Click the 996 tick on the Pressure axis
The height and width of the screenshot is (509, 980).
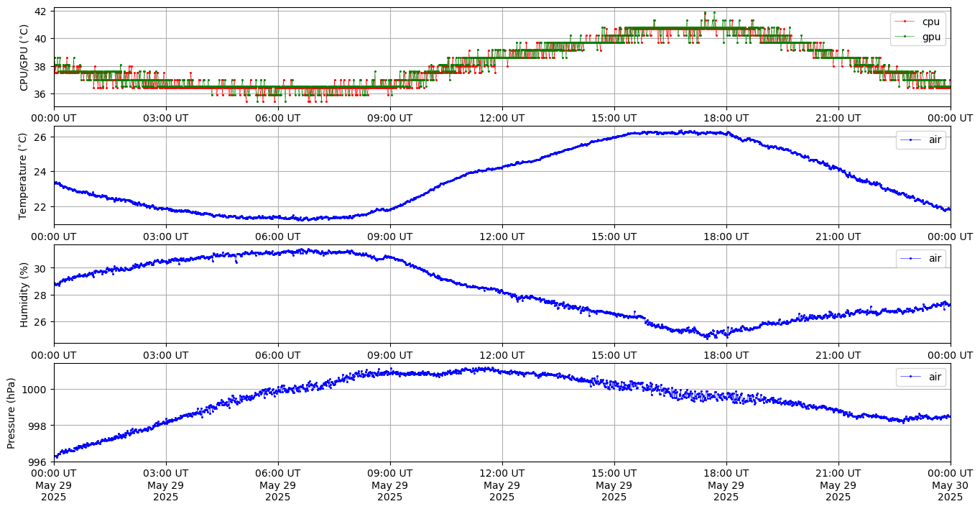37,462
